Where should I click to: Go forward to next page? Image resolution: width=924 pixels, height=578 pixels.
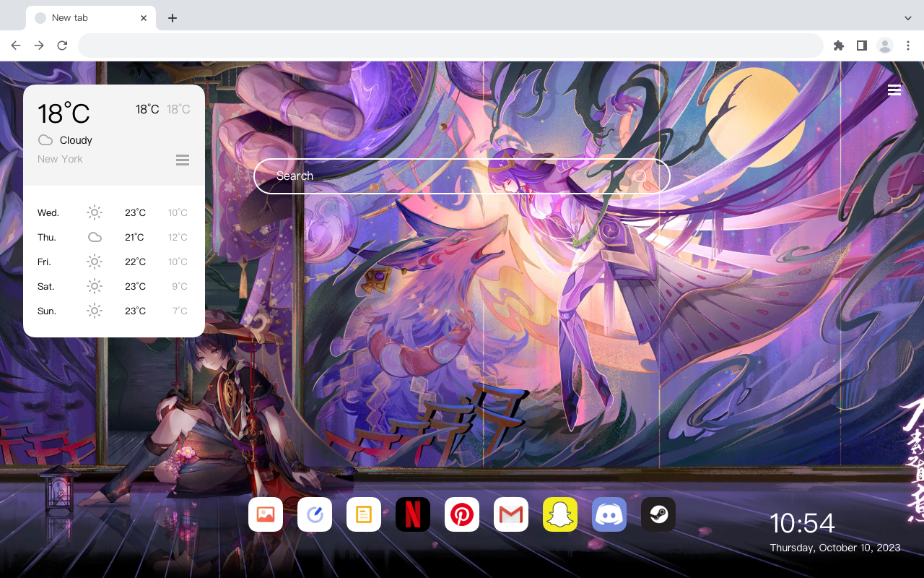(39, 46)
